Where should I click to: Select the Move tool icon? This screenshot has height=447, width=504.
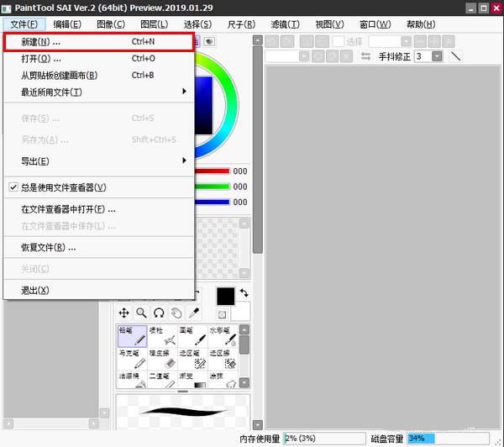pos(123,313)
